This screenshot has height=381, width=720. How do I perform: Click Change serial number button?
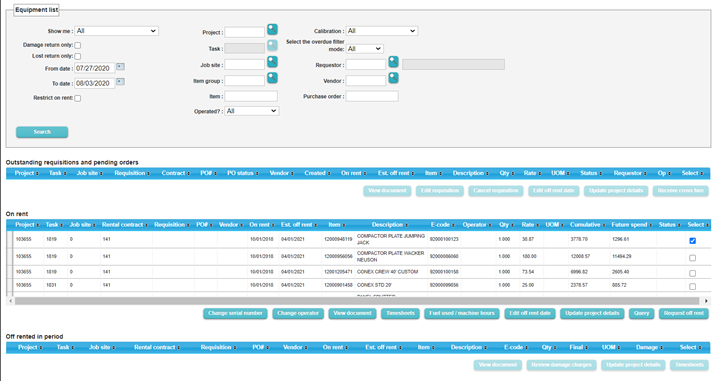pos(235,314)
